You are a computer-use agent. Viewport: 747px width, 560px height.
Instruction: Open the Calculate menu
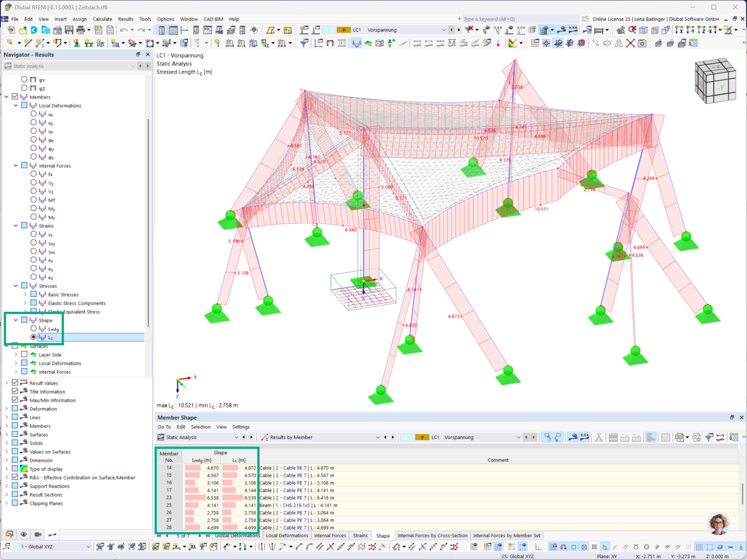102,19
